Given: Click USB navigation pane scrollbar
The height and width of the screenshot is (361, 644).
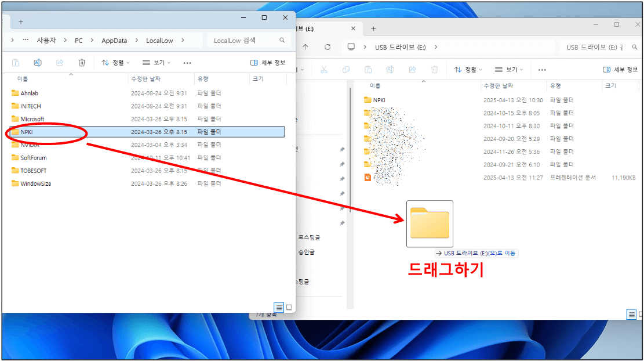Looking at the screenshot, I should pyautogui.click(x=350, y=150).
